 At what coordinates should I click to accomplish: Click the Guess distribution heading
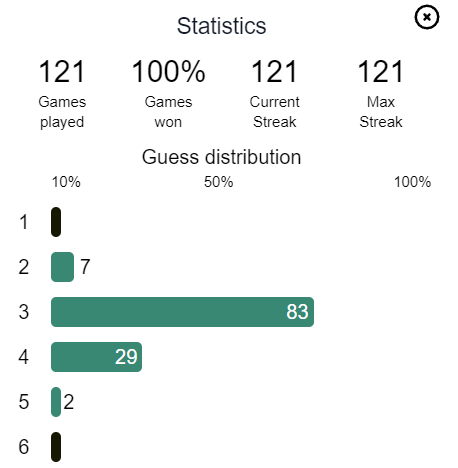221,157
